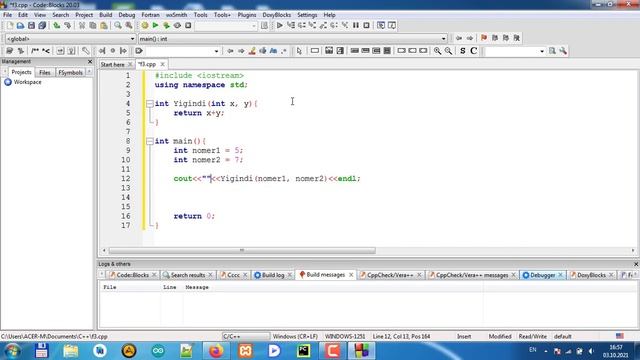Start debugging with the Debug/Continue icon
Viewport: 640px width, 360px height.
point(280,26)
